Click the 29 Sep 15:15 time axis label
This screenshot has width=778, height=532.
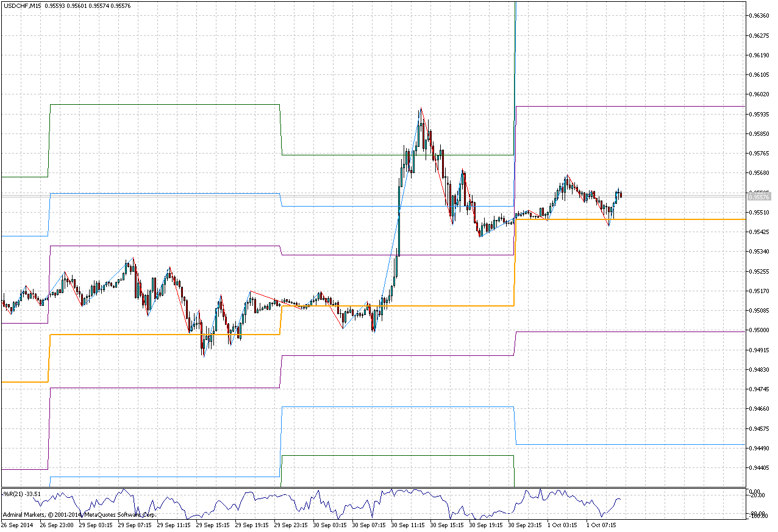tap(213, 524)
